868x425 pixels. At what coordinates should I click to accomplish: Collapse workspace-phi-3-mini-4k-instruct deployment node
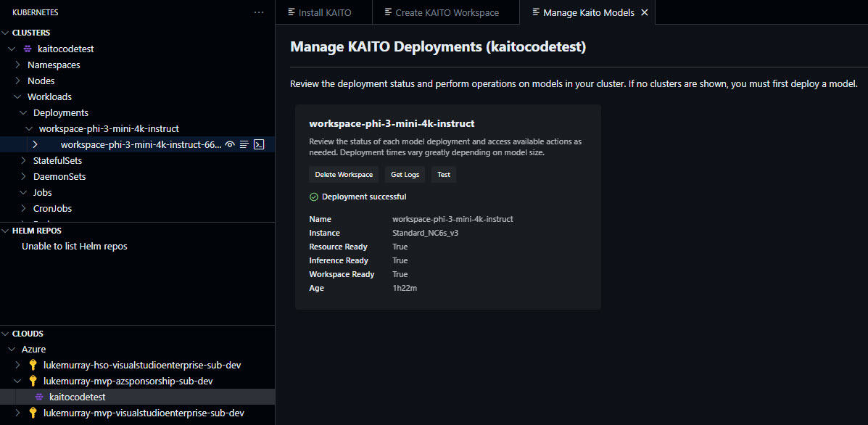[29, 128]
